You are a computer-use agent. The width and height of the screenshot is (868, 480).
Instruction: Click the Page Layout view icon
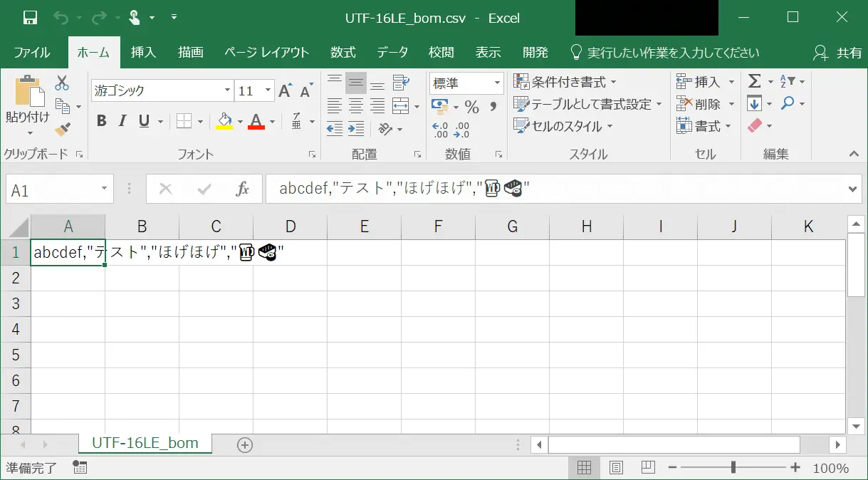(616, 468)
